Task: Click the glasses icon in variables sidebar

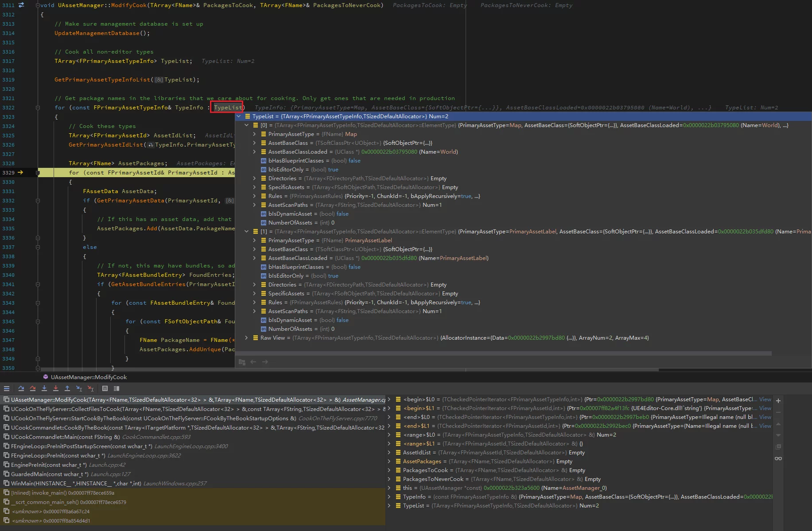Action: click(778, 458)
